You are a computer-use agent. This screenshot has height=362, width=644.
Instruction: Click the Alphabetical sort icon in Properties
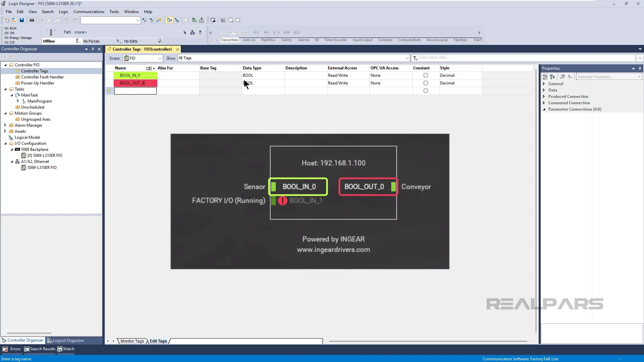tap(552, 77)
